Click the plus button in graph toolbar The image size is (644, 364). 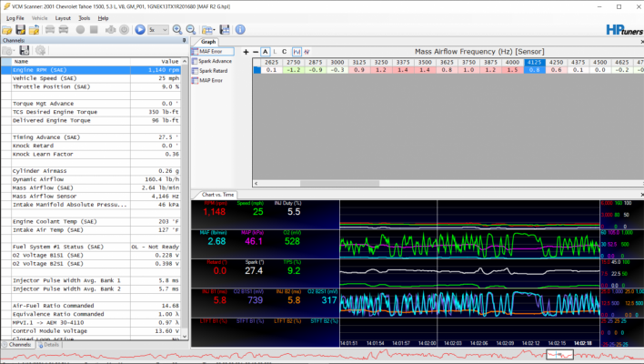point(246,52)
